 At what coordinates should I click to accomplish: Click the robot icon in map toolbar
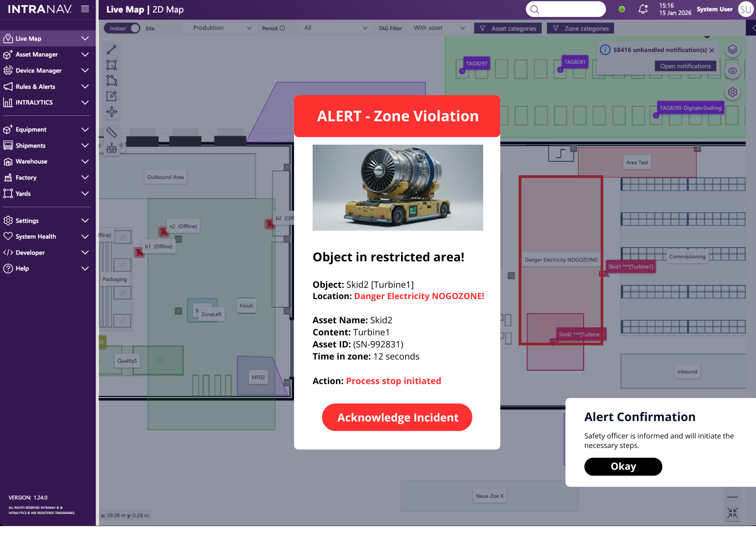(112, 148)
